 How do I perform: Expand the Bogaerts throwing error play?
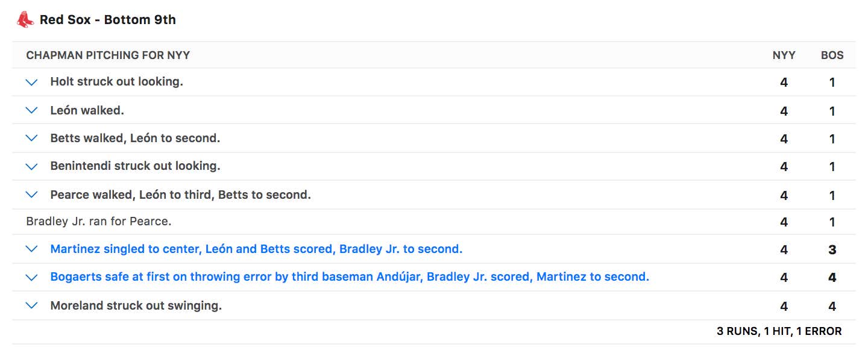[x=32, y=278]
